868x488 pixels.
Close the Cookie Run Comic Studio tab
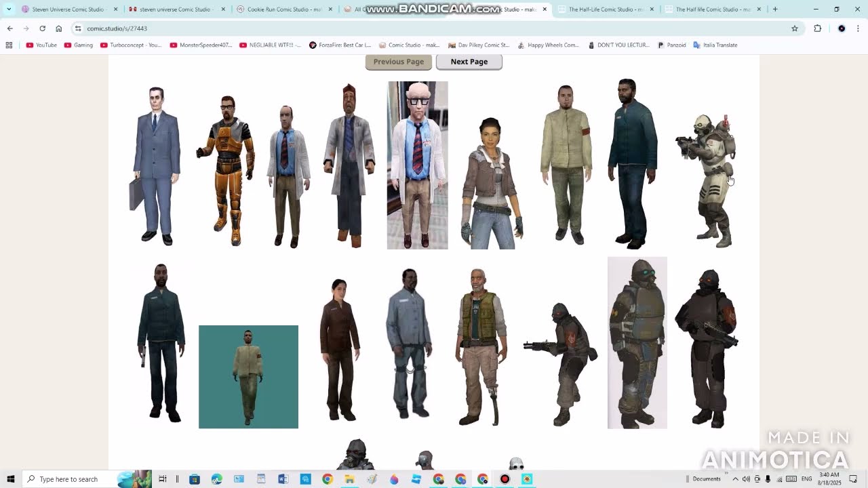(330, 9)
